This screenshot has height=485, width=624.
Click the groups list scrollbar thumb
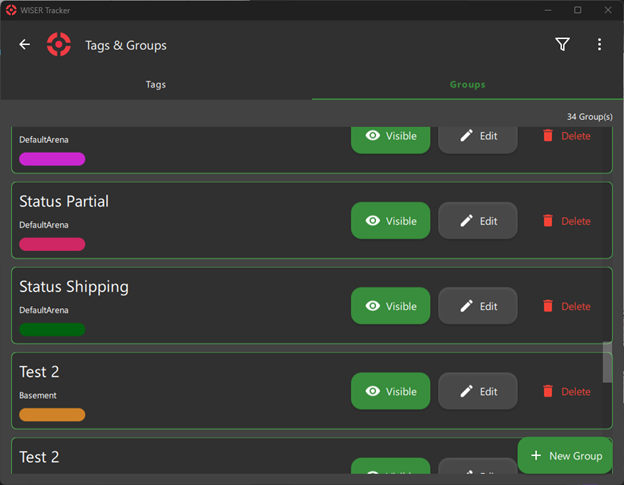pos(607,363)
